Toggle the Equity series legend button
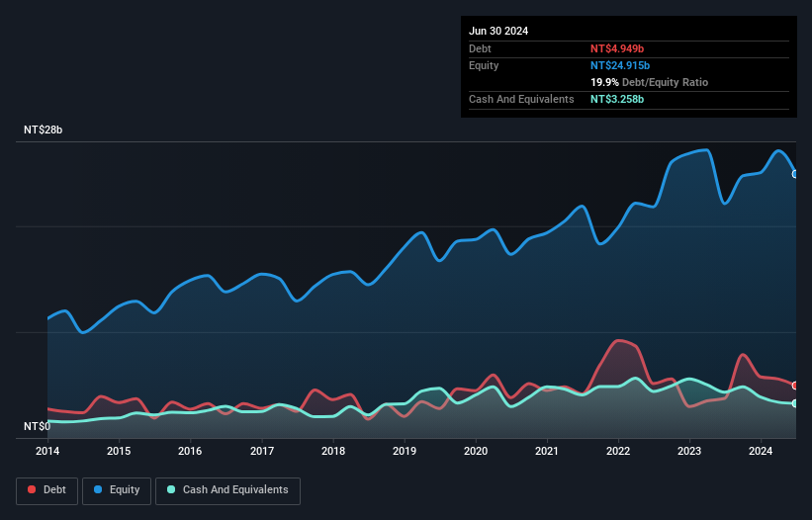 coord(117,490)
